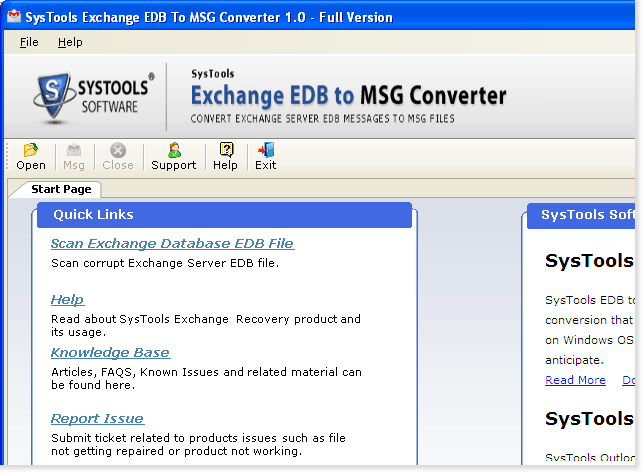Click text "Submit ticket related to products issues such as file"
This screenshot has height=472, width=642.
198,438
